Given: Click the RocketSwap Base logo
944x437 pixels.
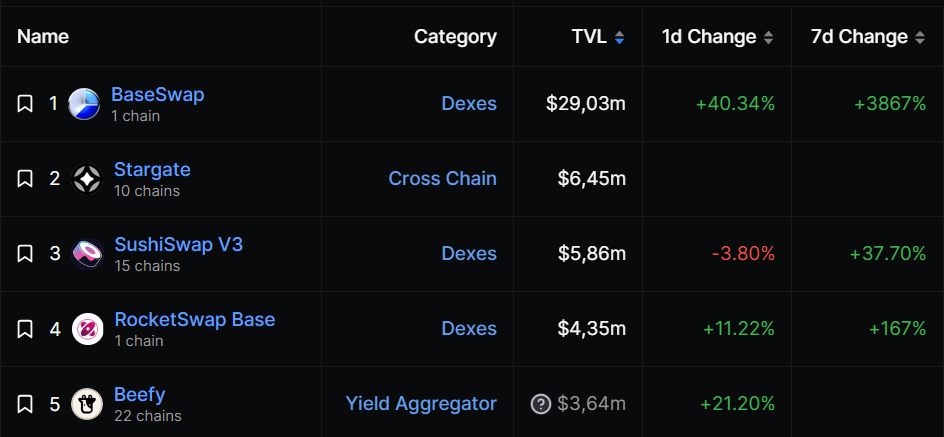Looking at the screenshot, I should (87, 329).
